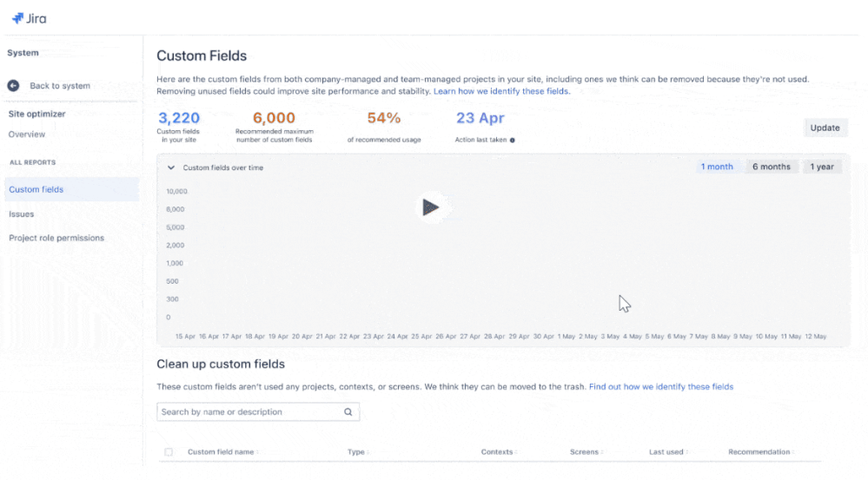This screenshot has height=480, width=868.
Task: Click the info icon next to Action last taken
Action: pos(512,141)
